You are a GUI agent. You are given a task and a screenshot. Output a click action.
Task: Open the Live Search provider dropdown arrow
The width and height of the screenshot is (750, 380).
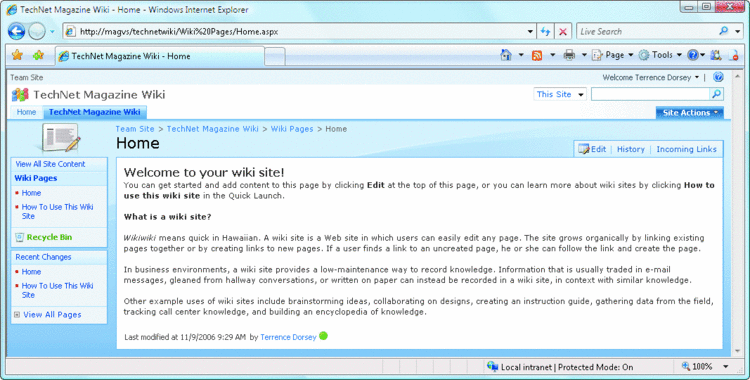[737, 32]
